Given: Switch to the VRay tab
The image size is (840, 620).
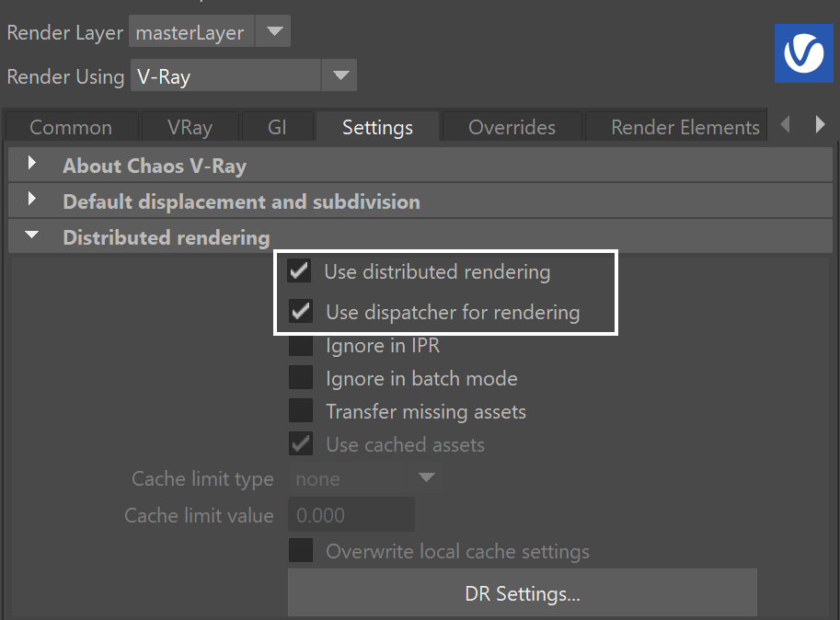Looking at the screenshot, I should [190, 128].
